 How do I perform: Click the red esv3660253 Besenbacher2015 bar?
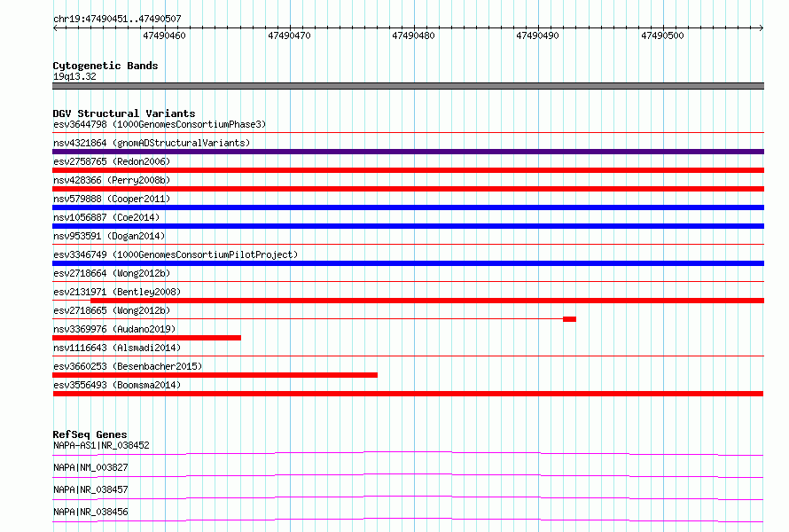(x=215, y=375)
